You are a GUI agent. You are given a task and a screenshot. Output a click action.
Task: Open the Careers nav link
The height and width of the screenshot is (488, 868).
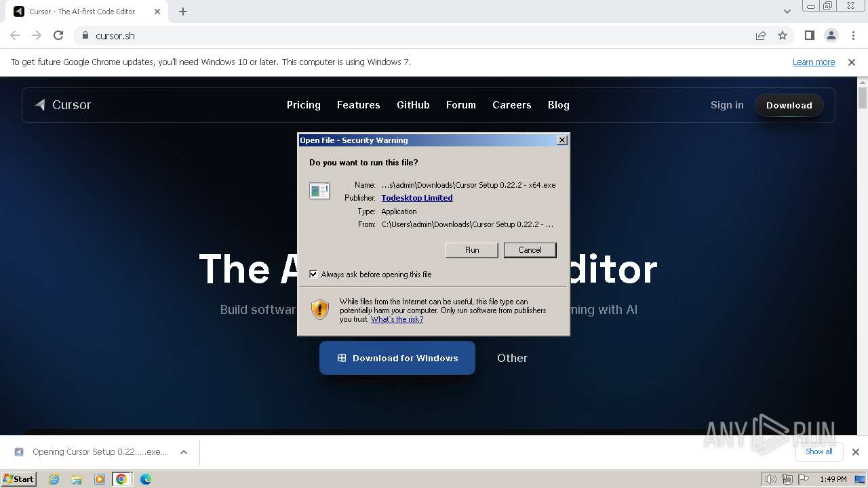[x=511, y=105]
